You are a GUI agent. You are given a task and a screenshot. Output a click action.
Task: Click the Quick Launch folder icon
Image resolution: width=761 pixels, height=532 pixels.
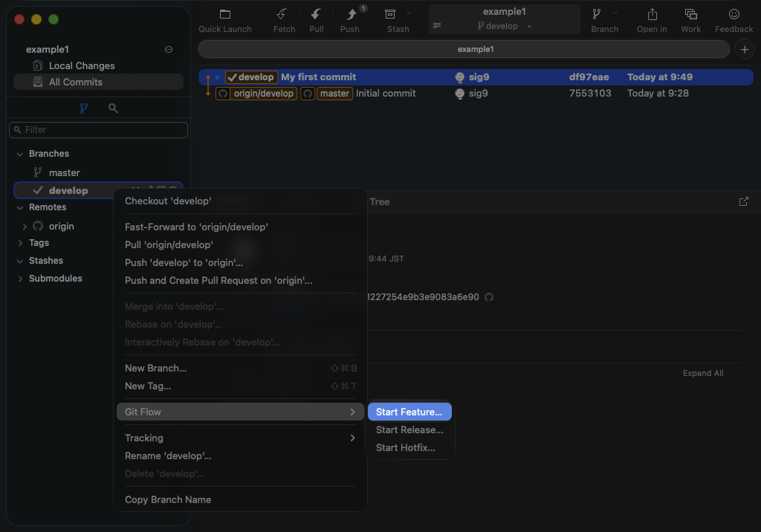coord(225,15)
